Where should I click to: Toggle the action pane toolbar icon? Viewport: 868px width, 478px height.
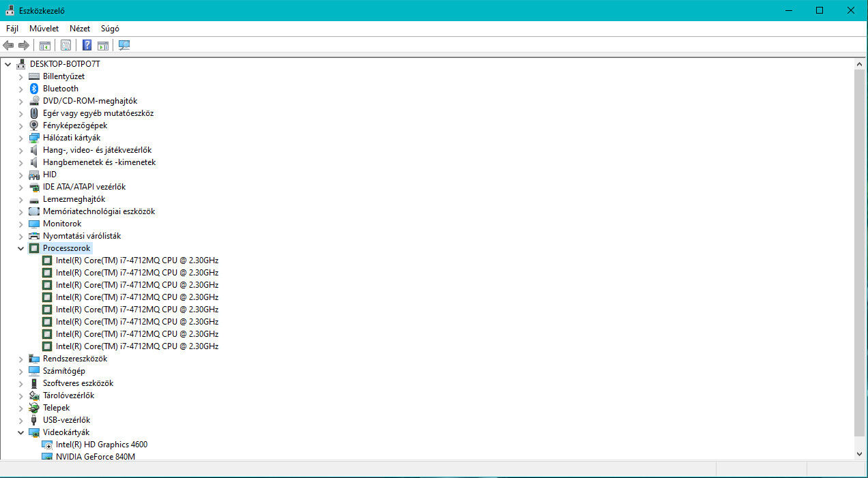coord(103,46)
